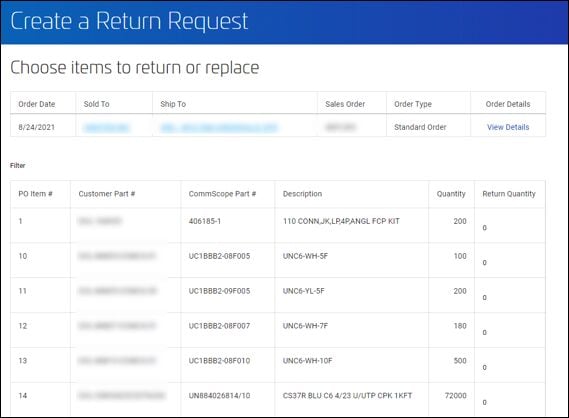Click Standard Order type cell
Viewport: 569px width, 418px height.
click(x=420, y=127)
